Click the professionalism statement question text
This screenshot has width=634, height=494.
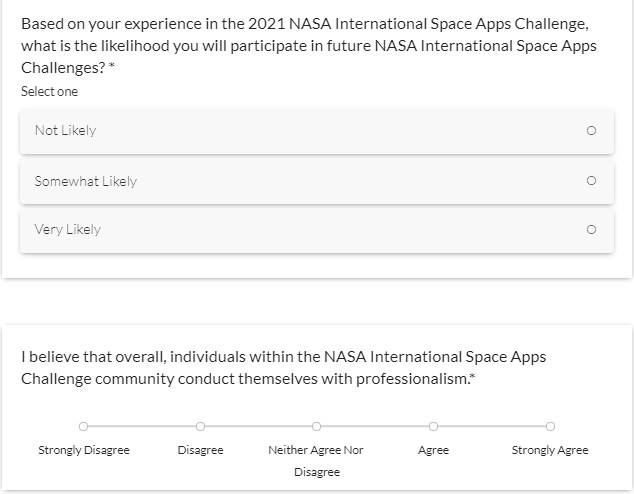click(284, 367)
